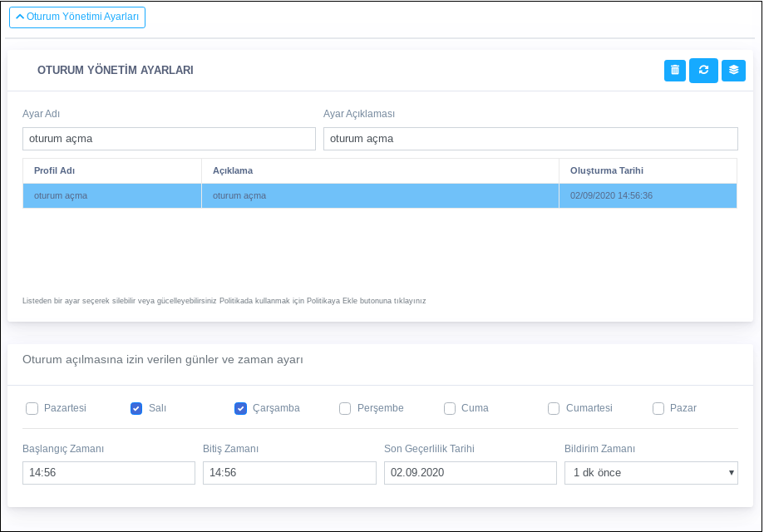Click the Başlangıç Zamanı time field
764x532 pixels.
tap(109, 473)
